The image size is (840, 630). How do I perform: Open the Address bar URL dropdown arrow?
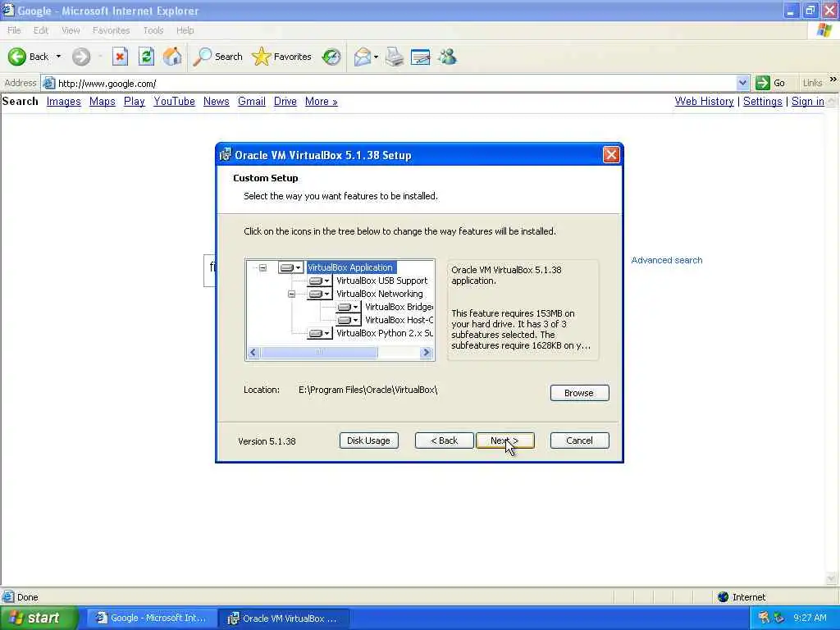742,83
